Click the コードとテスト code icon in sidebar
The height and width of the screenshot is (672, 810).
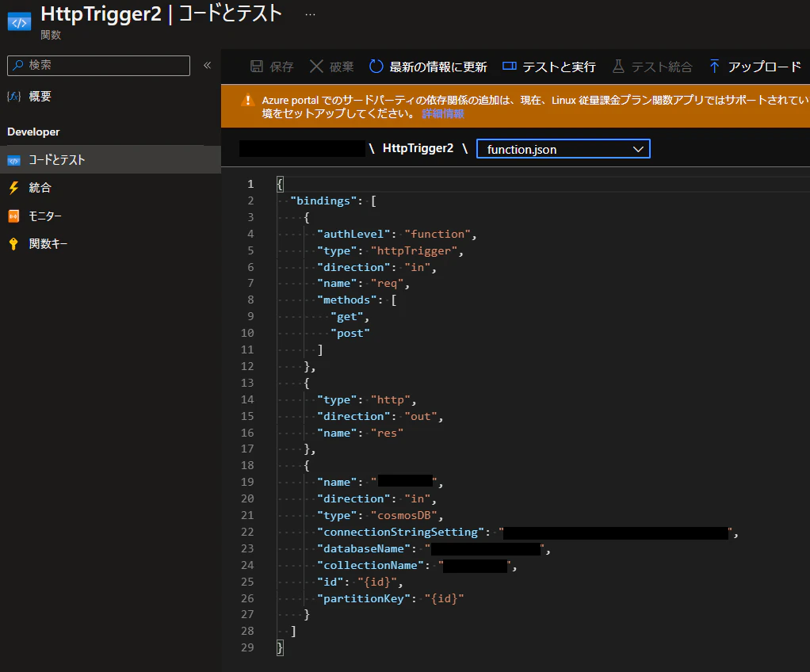pyautogui.click(x=14, y=160)
